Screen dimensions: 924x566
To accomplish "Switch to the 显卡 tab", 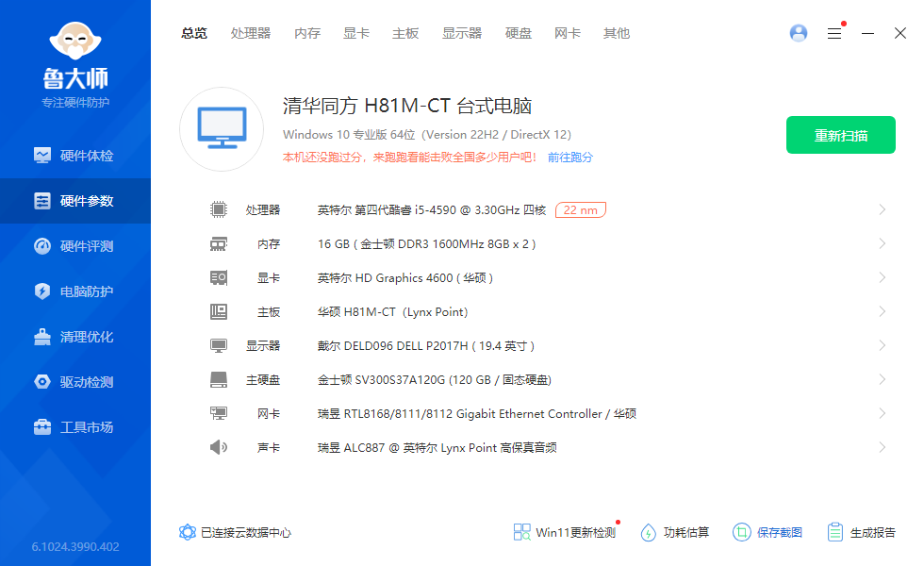I will pos(356,34).
